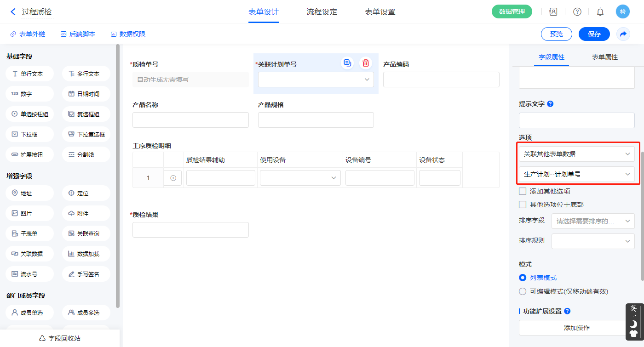The image size is (644, 347).
Task: Click the left field panel scrollbar
Action: (x=118, y=175)
